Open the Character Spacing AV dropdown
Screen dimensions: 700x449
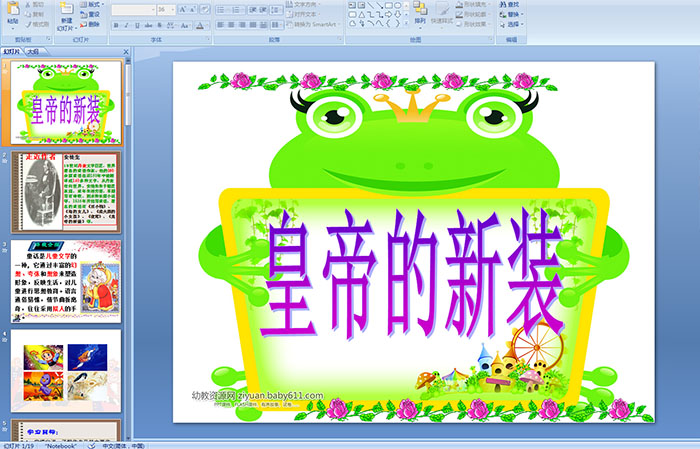[x=172, y=26]
